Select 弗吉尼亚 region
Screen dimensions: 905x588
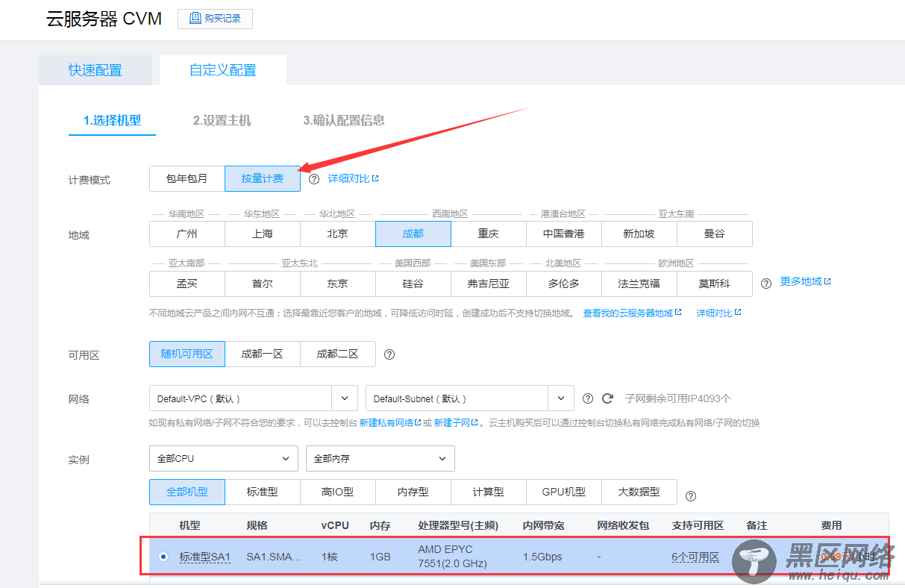tap(489, 284)
